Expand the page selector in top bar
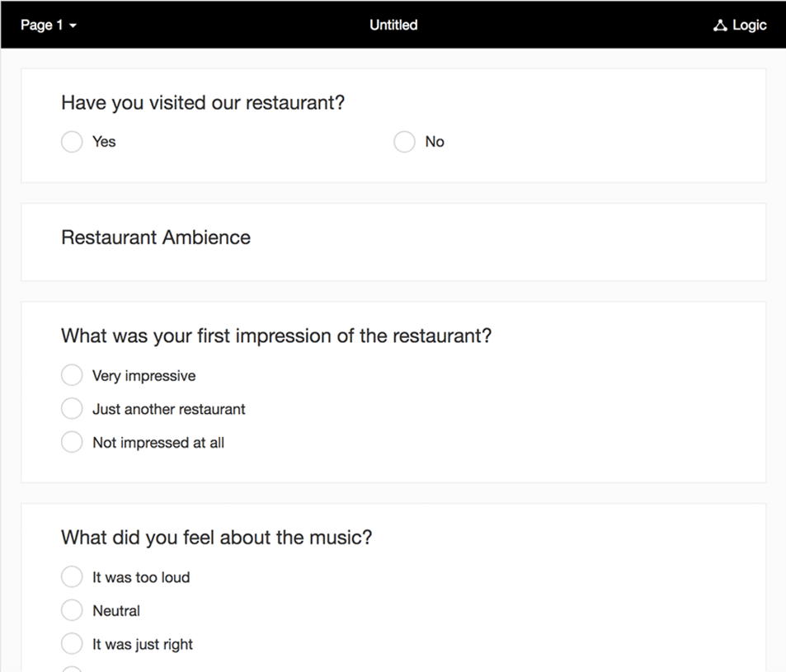The height and width of the screenshot is (672, 786). tap(48, 25)
